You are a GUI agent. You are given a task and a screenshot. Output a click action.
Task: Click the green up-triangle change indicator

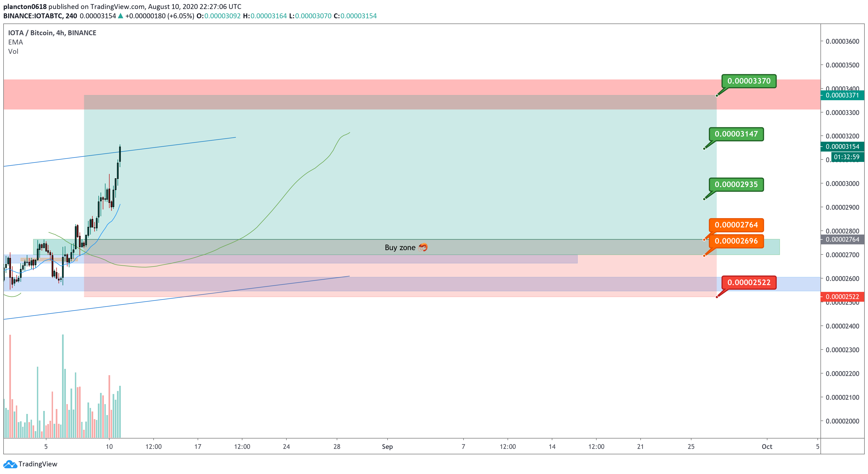[120, 16]
